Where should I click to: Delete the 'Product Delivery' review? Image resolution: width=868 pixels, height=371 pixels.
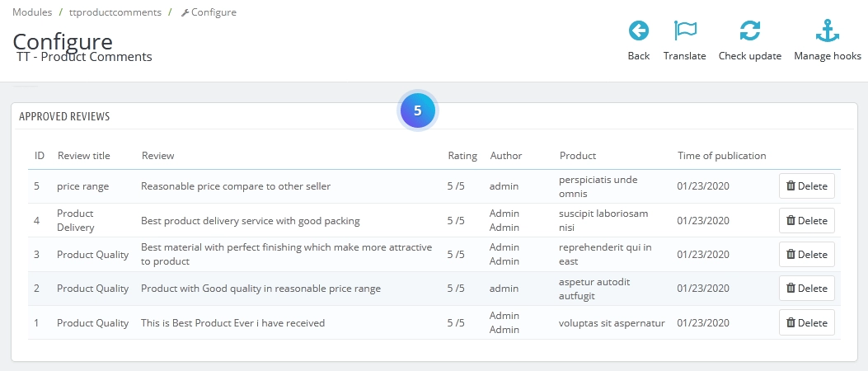point(806,221)
